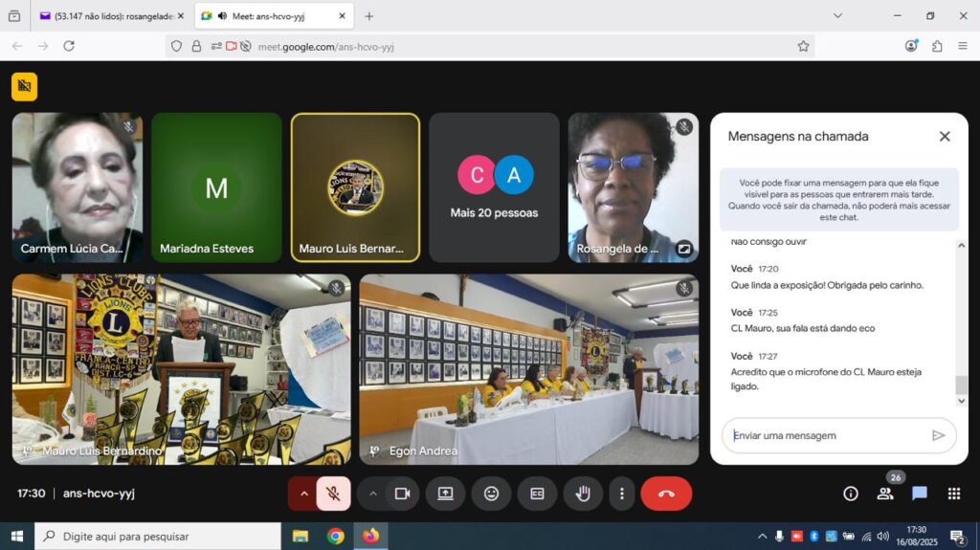Open the meeting details info icon

(x=850, y=494)
